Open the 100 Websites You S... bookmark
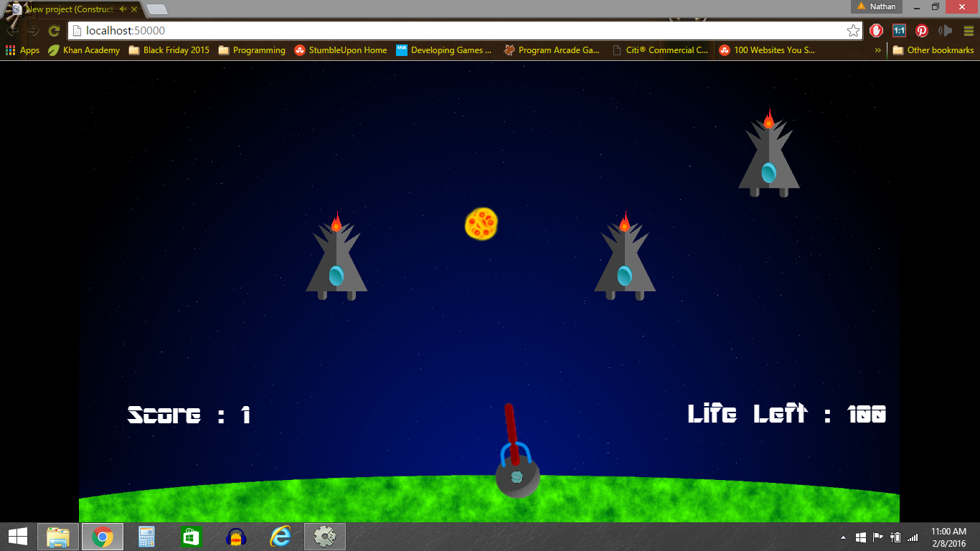This screenshot has height=551, width=980. (768, 50)
